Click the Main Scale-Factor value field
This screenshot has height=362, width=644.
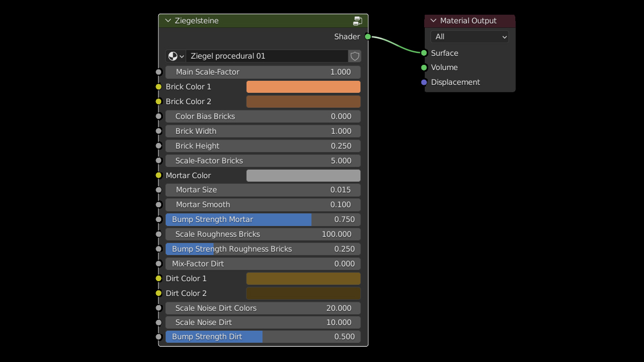click(263, 72)
